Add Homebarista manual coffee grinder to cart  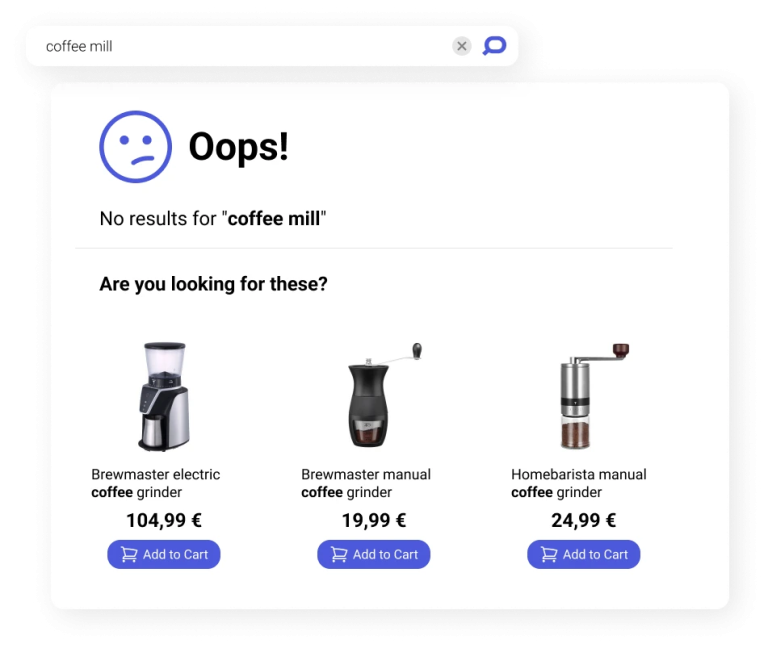tap(583, 554)
